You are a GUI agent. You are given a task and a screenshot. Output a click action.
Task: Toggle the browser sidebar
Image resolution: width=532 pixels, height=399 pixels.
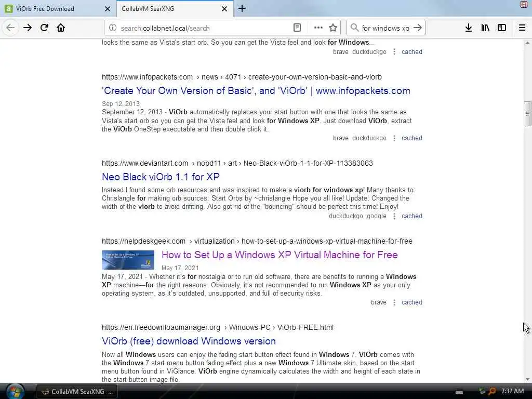[x=502, y=28]
